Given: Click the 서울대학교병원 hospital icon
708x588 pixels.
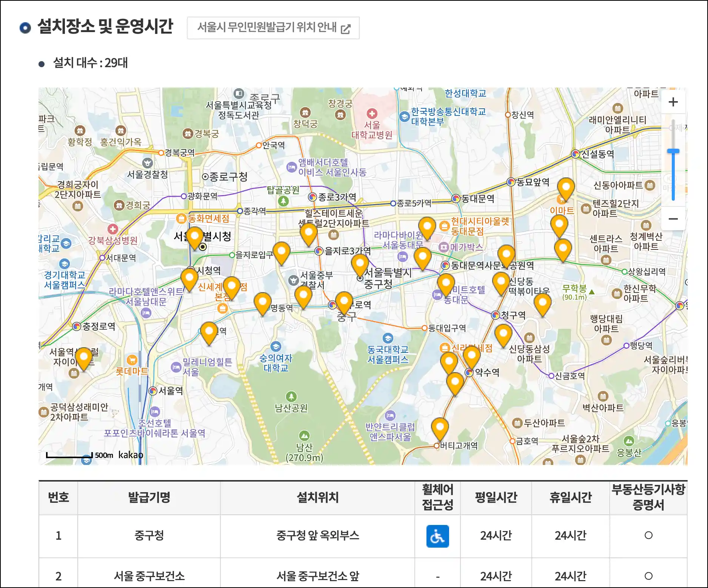Looking at the screenshot, I should point(372,114).
